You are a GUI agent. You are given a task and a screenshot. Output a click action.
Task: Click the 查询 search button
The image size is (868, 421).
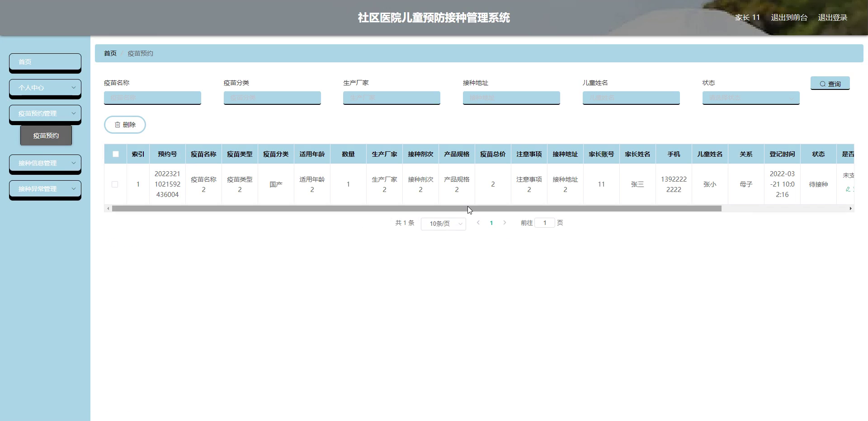tap(830, 84)
